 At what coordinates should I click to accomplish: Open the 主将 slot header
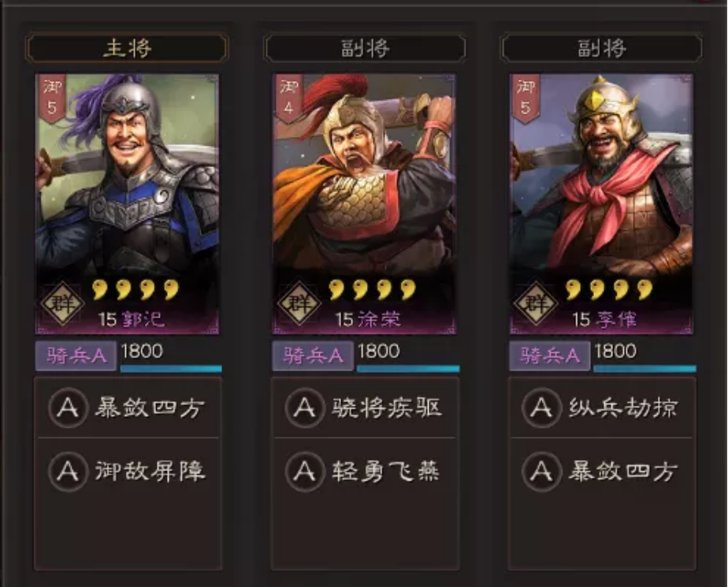tap(127, 47)
